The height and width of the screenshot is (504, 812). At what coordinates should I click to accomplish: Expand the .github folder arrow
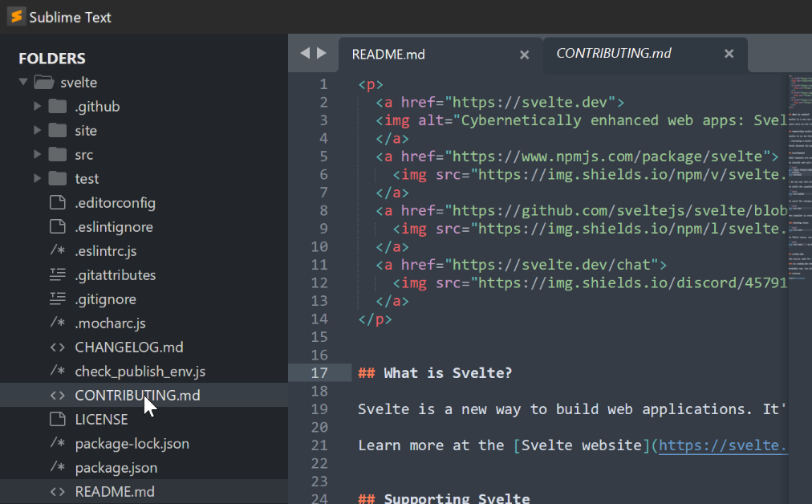click(x=37, y=106)
